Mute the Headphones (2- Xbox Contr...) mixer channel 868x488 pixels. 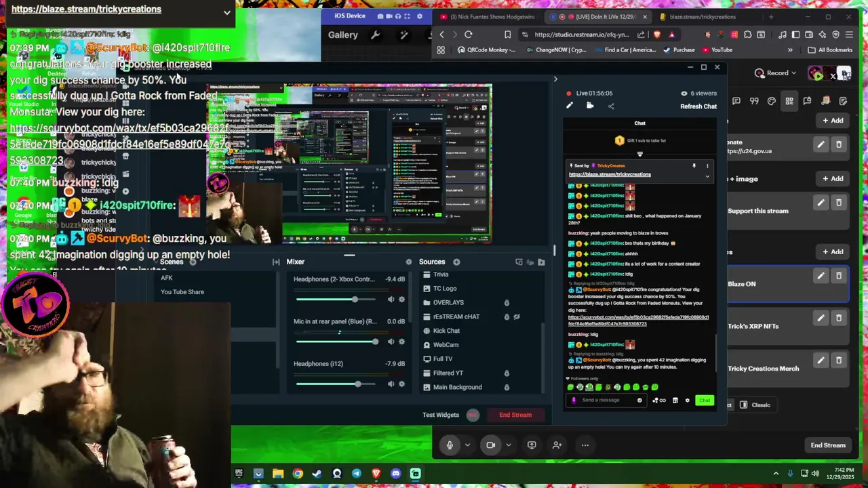(x=391, y=300)
